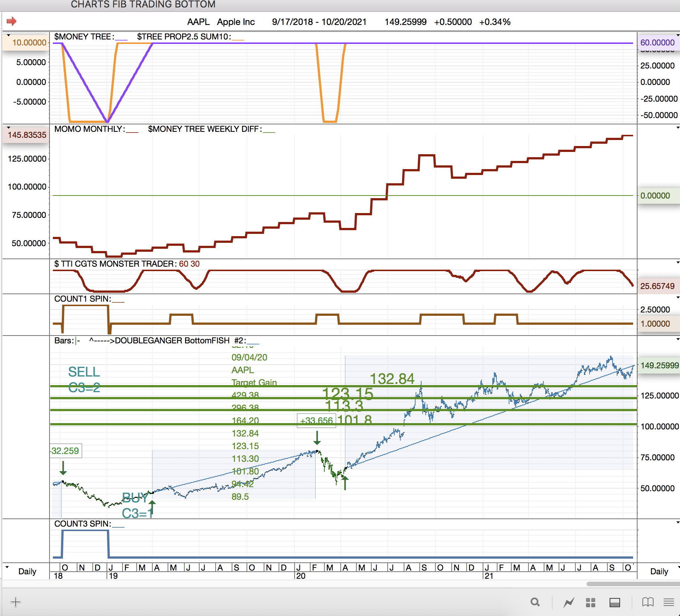The image size is (680, 616).
Task: Click the purple $MONEY TREE color line swatch
Action: click(121, 39)
